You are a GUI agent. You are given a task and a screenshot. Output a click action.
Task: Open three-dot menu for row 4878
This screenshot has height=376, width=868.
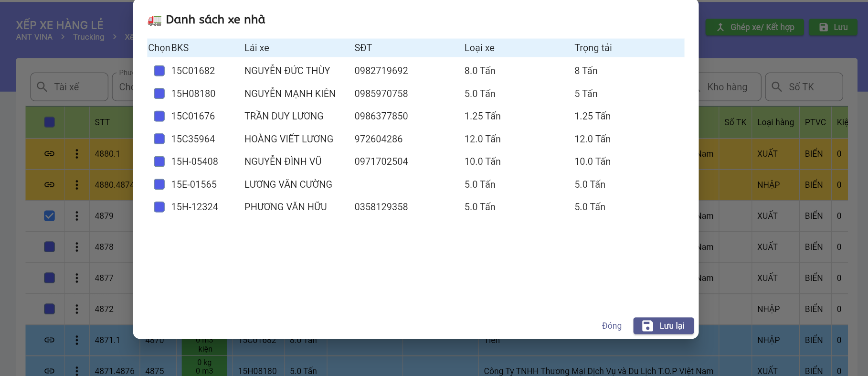tap(76, 247)
